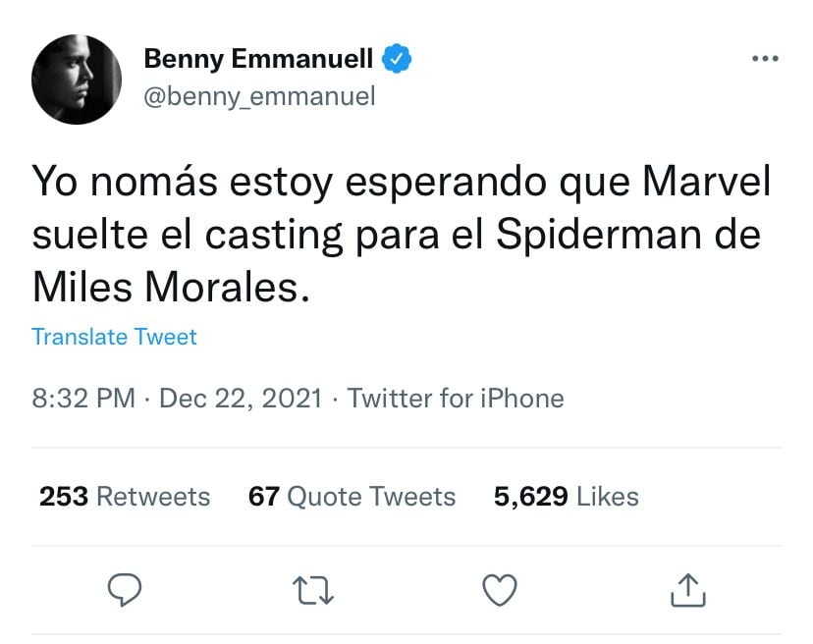See the 5,629 Likes list
The image size is (813, 644).
(x=567, y=497)
